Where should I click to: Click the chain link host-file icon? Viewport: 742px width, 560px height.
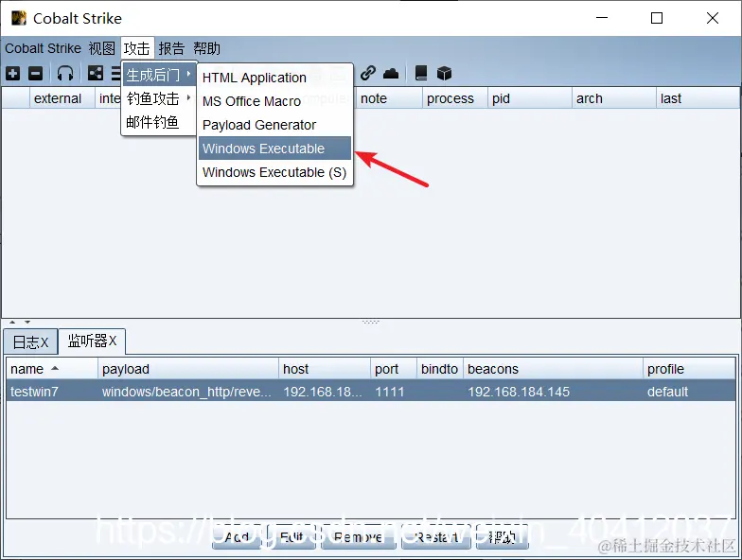[367, 74]
